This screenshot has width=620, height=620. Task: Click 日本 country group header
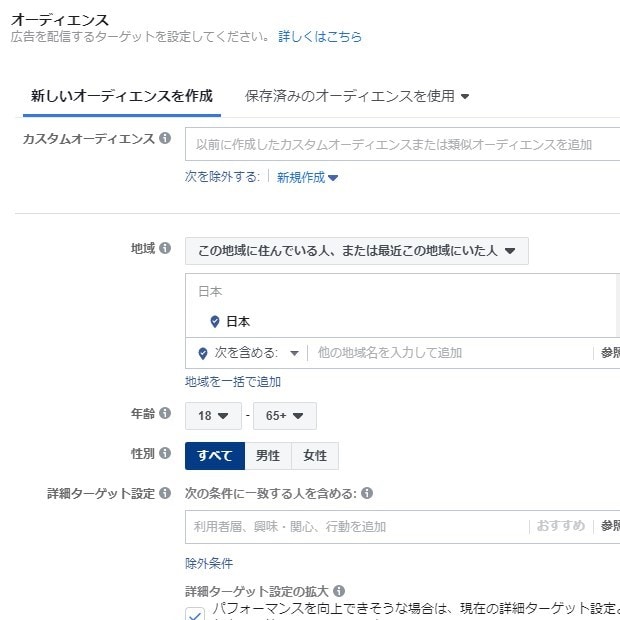coord(210,292)
